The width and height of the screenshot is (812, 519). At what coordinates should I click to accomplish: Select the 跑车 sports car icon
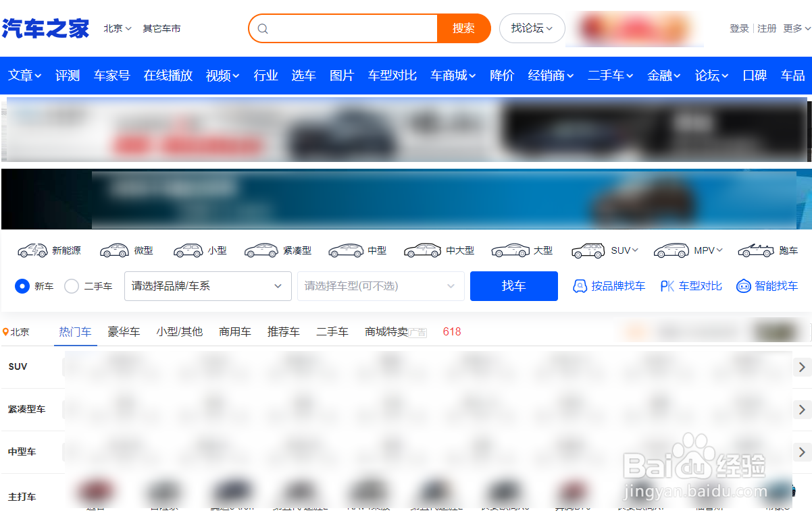pos(756,250)
